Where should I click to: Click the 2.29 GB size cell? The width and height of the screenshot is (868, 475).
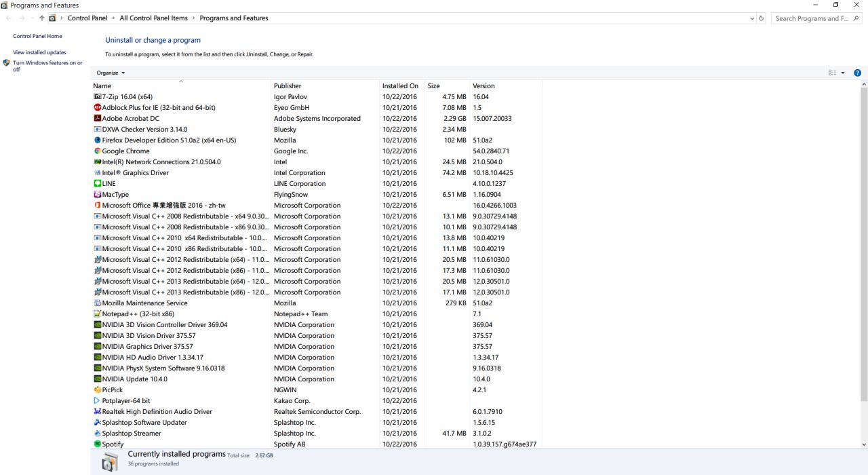coord(454,119)
